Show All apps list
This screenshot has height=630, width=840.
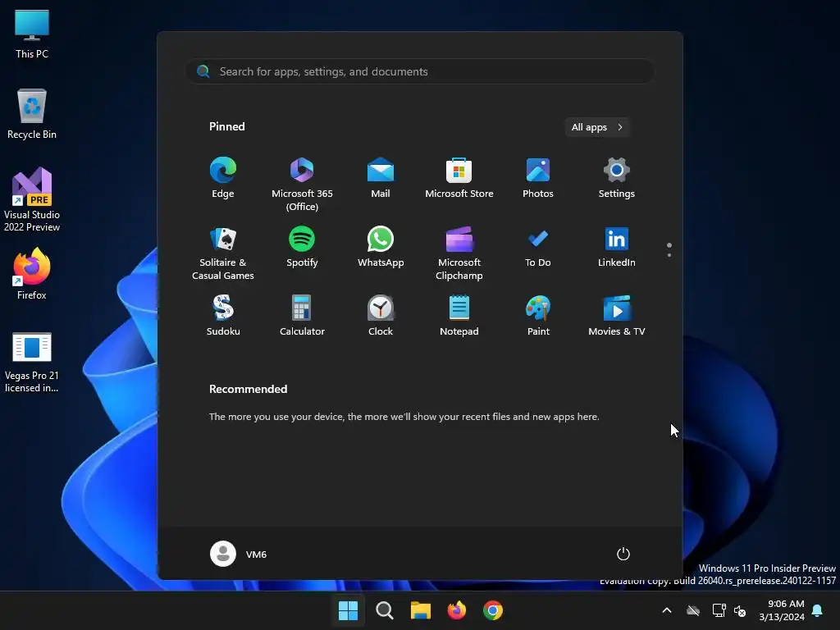[x=597, y=127]
